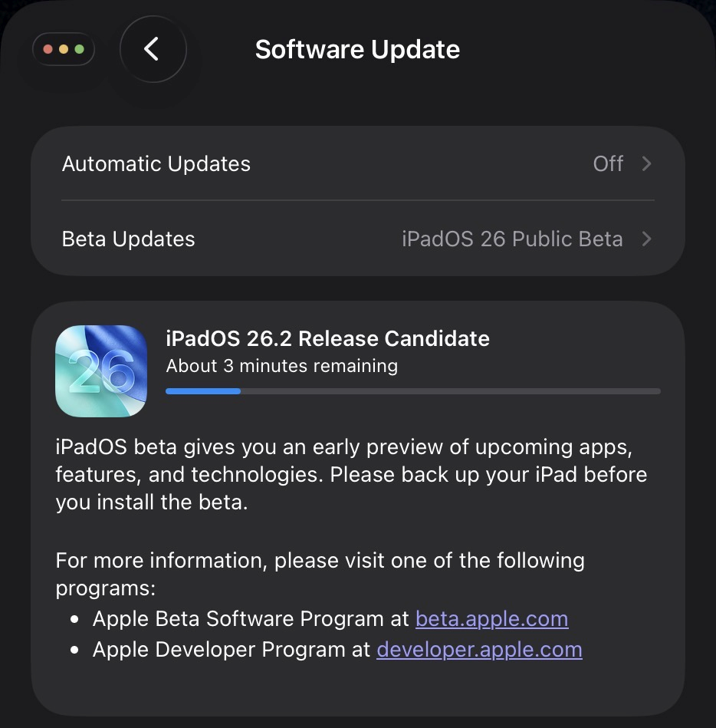Image resolution: width=716 pixels, height=728 pixels.
Task: Click the red close window dot
Action: 48,50
